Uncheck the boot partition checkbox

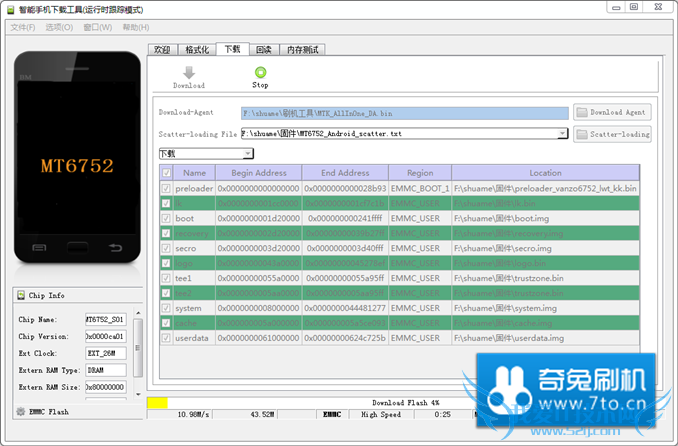point(166,218)
